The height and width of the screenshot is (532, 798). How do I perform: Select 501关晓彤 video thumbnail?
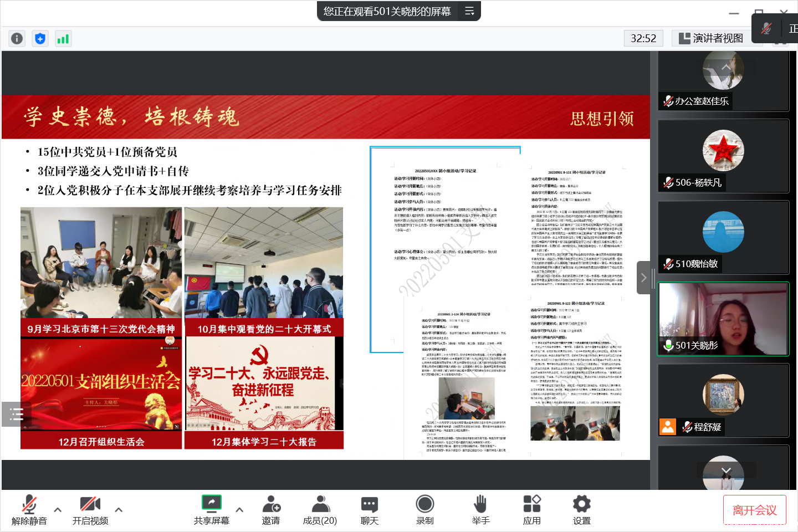click(723, 319)
